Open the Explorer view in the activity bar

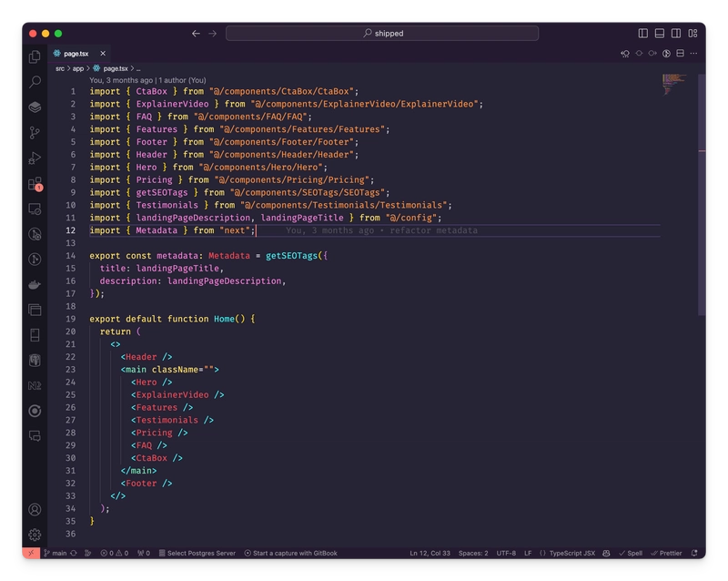click(x=35, y=56)
